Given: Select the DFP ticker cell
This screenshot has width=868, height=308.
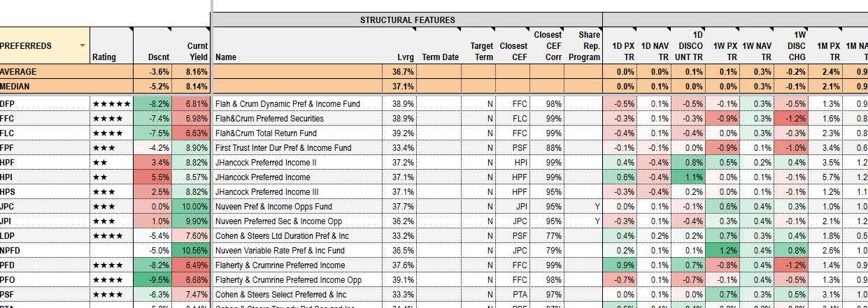Looking at the screenshot, I should (x=8, y=104).
